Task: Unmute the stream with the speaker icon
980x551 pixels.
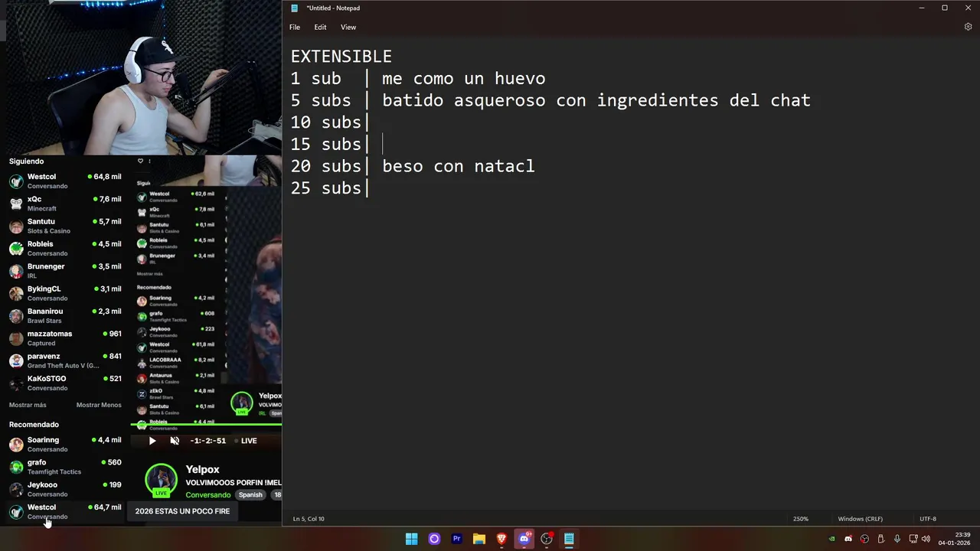Action: click(x=175, y=441)
